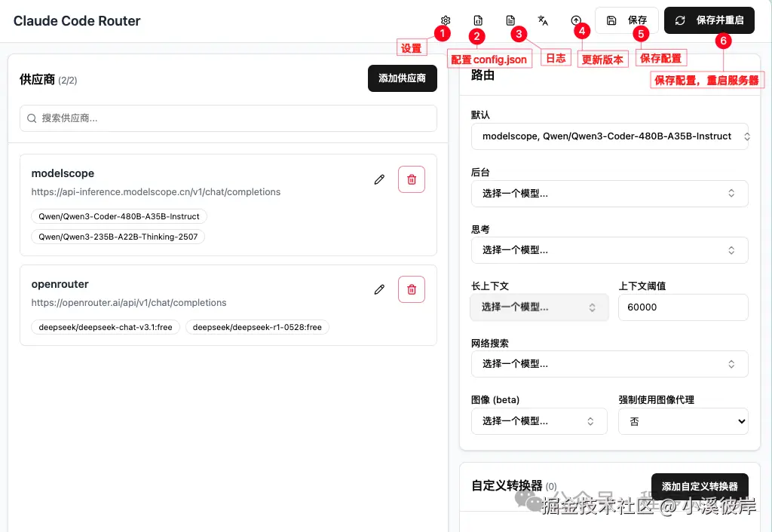Image resolution: width=772 pixels, height=532 pixels.
Task: Open the settings gear icon
Action: [445, 20]
